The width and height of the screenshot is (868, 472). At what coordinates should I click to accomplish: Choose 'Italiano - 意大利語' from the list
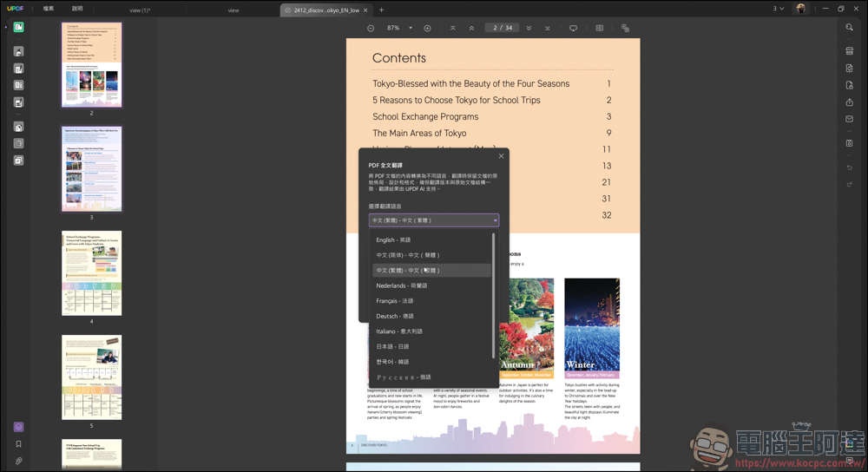coord(431,331)
